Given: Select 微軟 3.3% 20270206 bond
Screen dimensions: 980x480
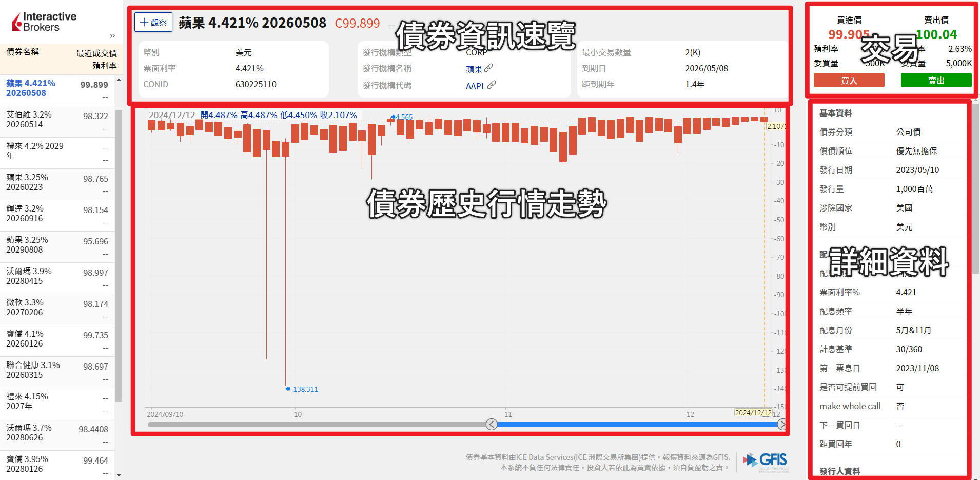Looking at the screenshot, I should pos(57,310).
